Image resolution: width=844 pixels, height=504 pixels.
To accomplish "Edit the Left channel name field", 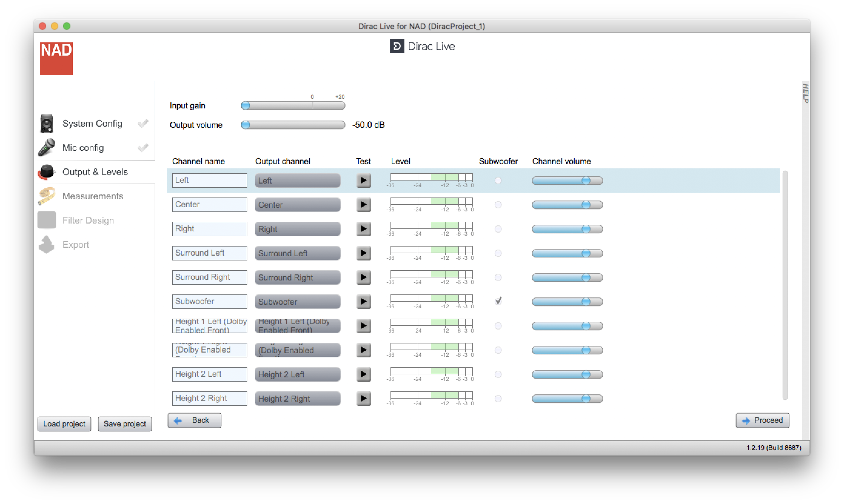I will [209, 180].
